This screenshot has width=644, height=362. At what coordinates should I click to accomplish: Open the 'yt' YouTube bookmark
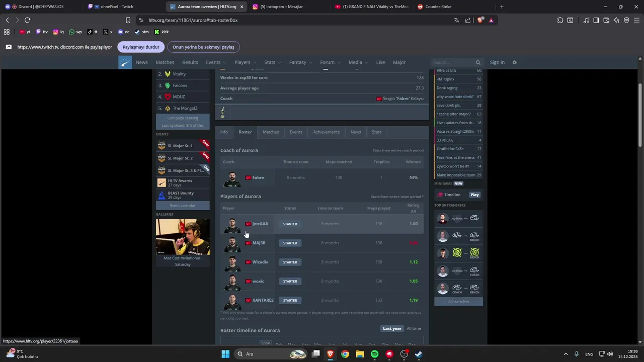coord(25,32)
